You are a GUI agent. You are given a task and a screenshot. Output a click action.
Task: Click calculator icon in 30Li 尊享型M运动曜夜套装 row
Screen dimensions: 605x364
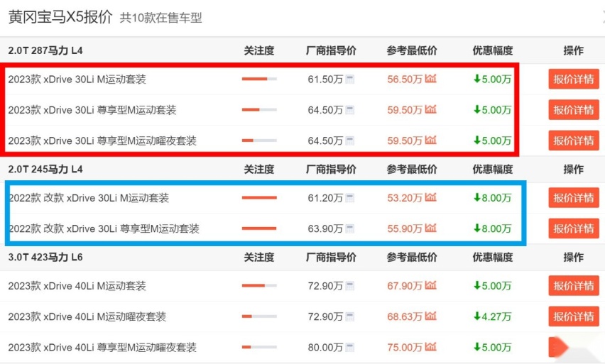(350, 140)
